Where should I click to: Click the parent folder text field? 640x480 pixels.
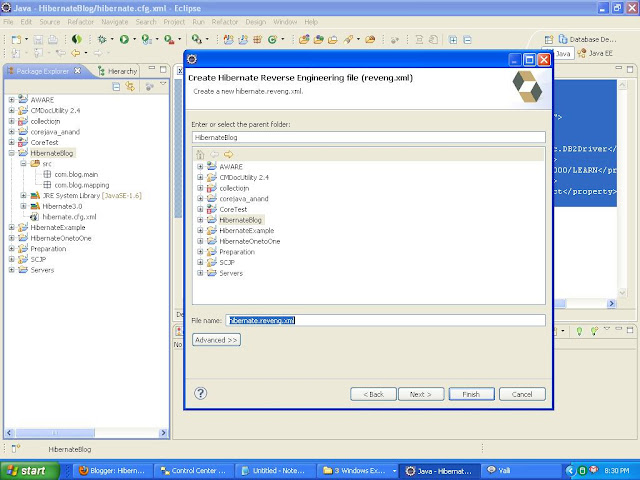click(x=369, y=137)
